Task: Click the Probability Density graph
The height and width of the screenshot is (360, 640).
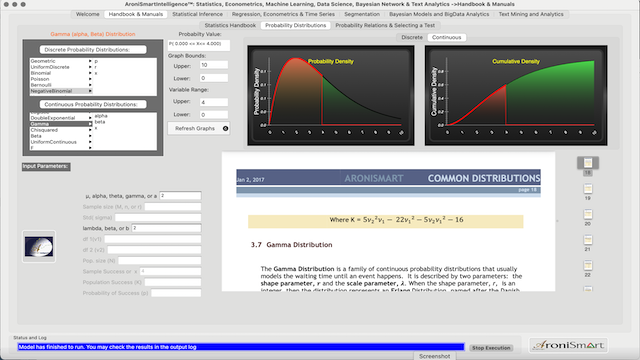Action: tap(331, 96)
